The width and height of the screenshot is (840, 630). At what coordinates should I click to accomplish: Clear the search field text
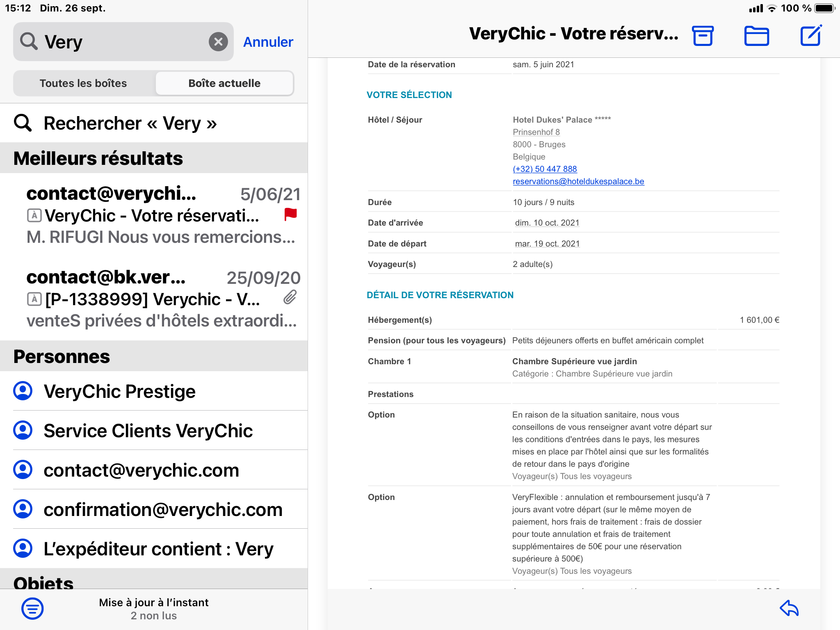click(x=218, y=42)
